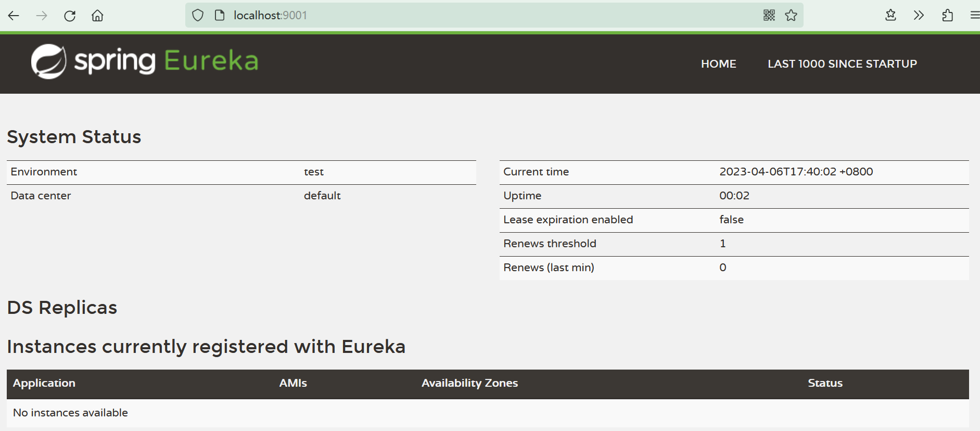Viewport: 980px width, 431px height.
Task: Click the Availability Zones column header
Action: (x=469, y=383)
